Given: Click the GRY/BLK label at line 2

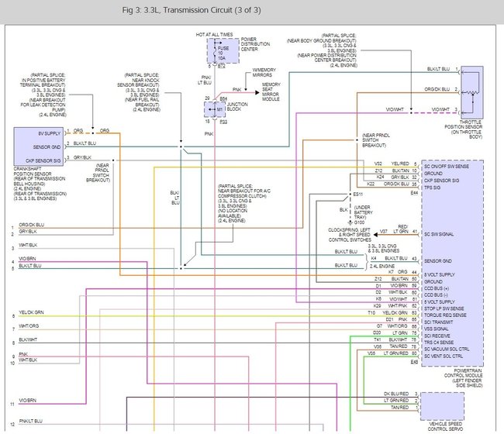Looking at the screenshot, I should 28,231.
